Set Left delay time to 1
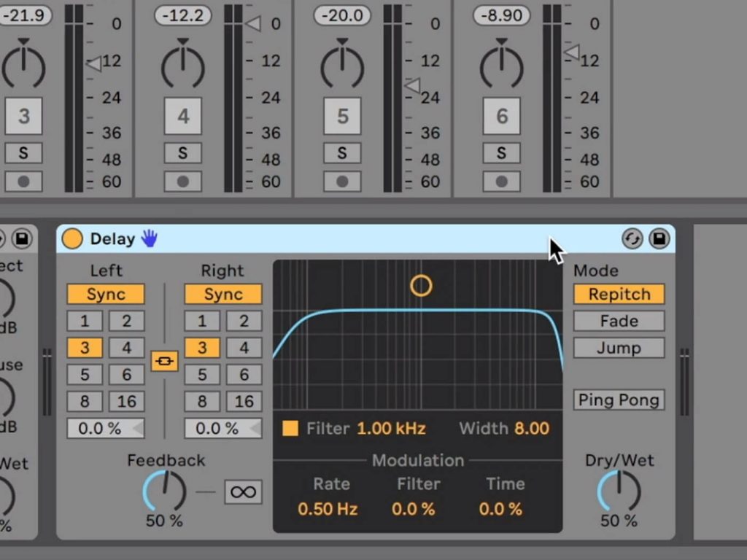Viewport: 747px width, 560px height. pos(85,321)
